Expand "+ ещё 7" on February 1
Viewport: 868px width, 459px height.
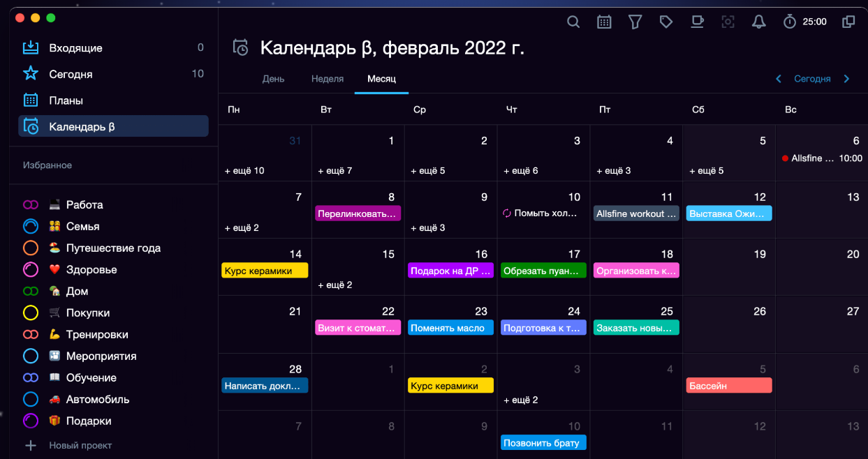click(x=335, y=171)
